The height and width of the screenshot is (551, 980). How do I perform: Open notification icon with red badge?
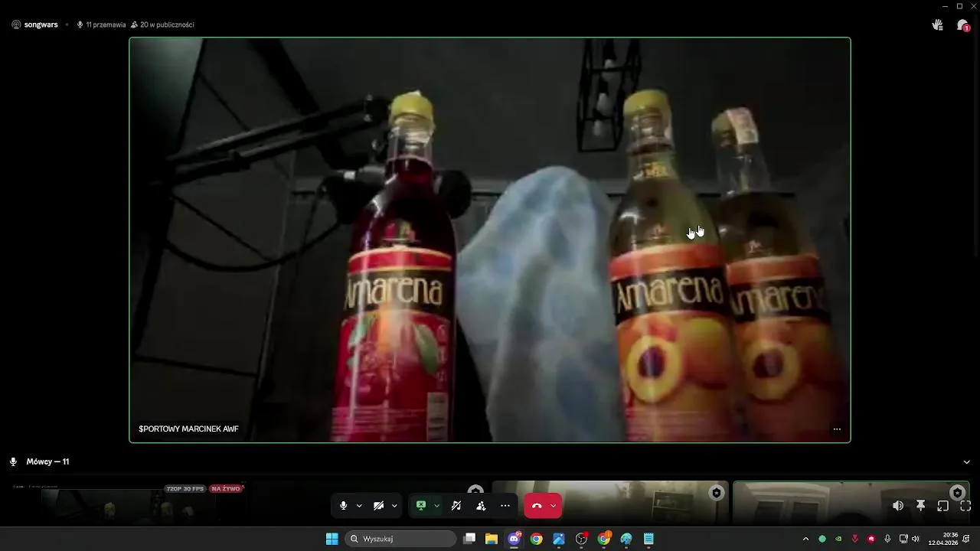(963, 24)
